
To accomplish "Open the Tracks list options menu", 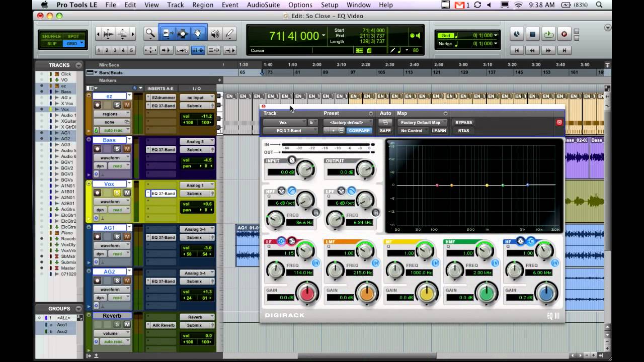I will click(78, 65).
